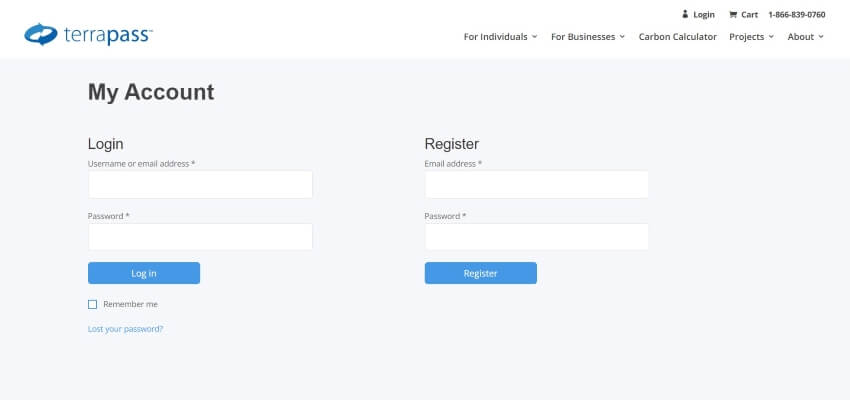Click the Login section heading
Screen dimensions: 850x400
(106, 144)
